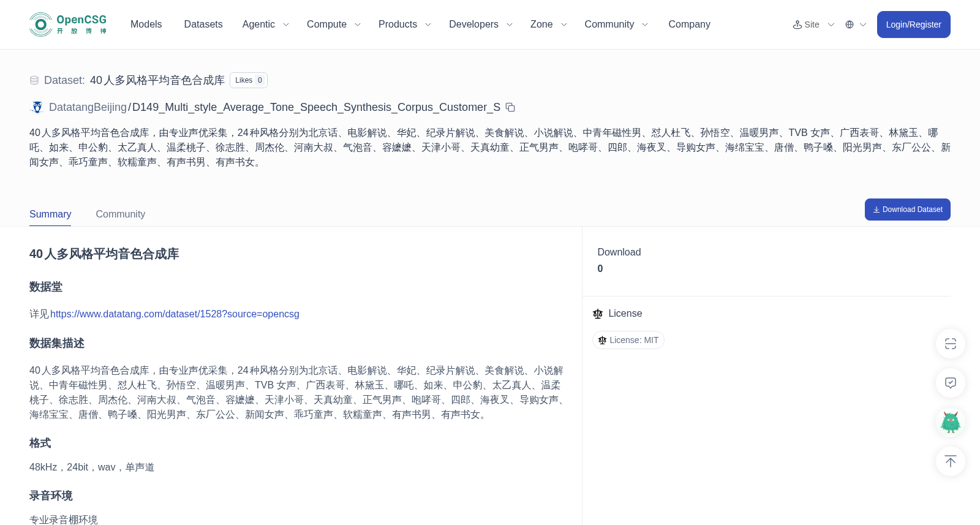Open the Datasets menu item
This screenshot has height=525, width=980.
coord(203,25)
